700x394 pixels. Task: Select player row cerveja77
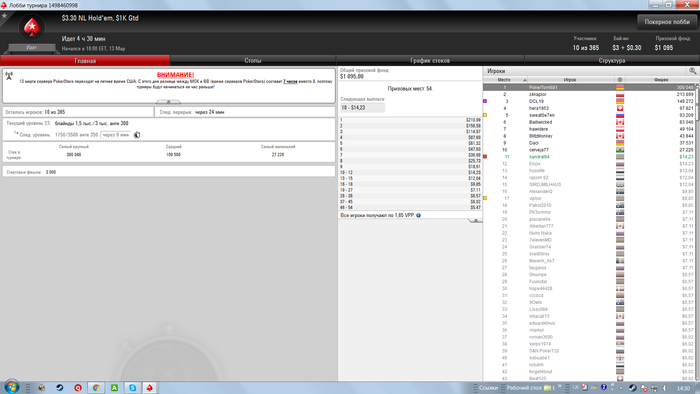pos(589,150)
